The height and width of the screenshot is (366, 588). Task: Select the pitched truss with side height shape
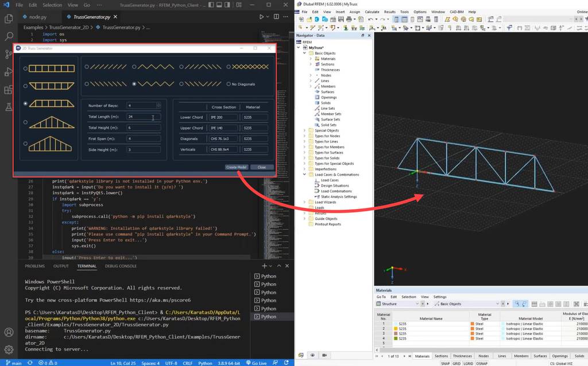[x=25, y=144]
